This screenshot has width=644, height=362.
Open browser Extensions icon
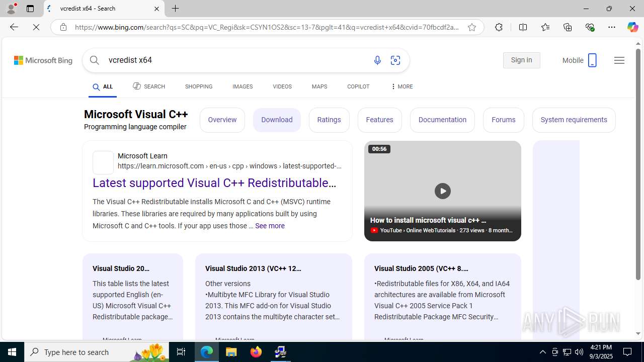tap(499, 27)
